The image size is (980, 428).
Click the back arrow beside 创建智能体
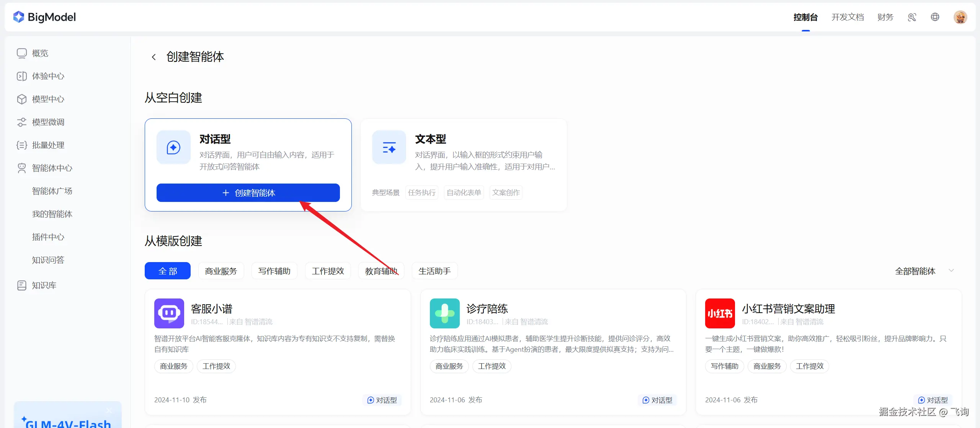pyautogui.click(x=154, y=57)
